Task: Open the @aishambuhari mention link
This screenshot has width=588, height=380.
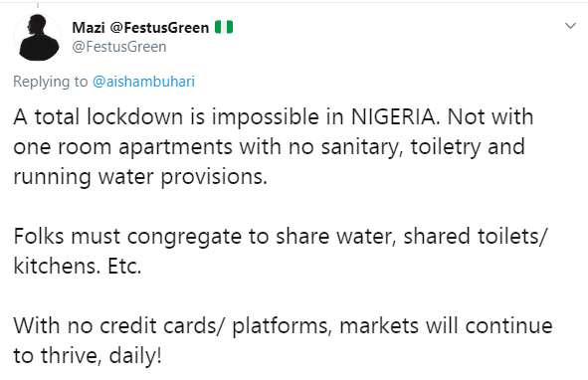Action: (x=143, y=82)
